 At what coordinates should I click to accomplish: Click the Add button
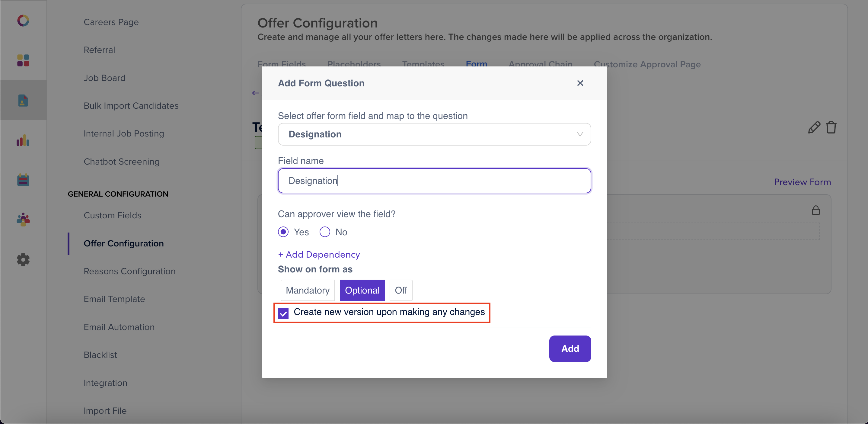coord(570,349)
